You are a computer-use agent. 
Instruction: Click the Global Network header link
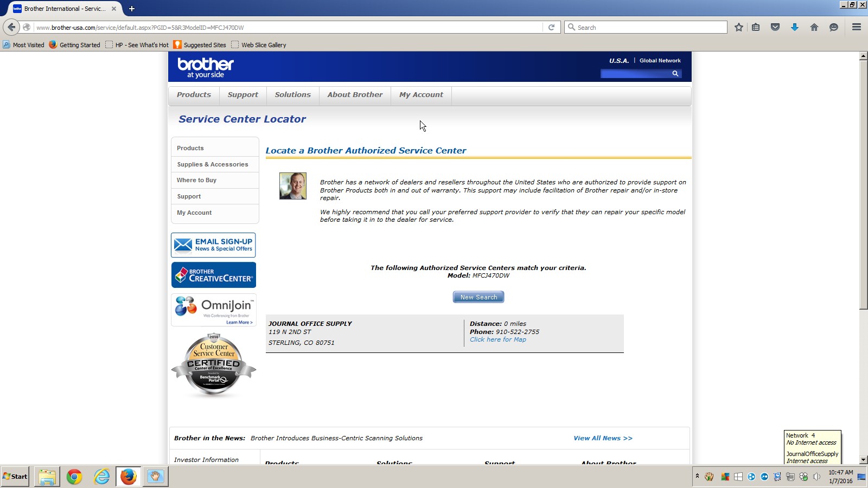click(660, 61)
